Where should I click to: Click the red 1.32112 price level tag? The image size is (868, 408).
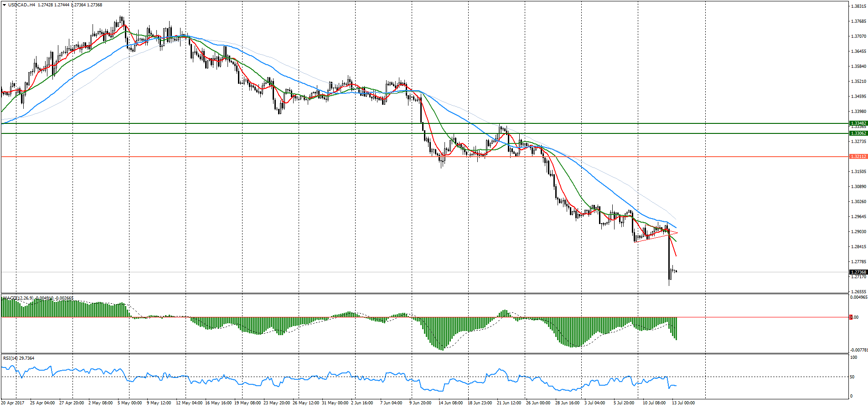[858, 157]
